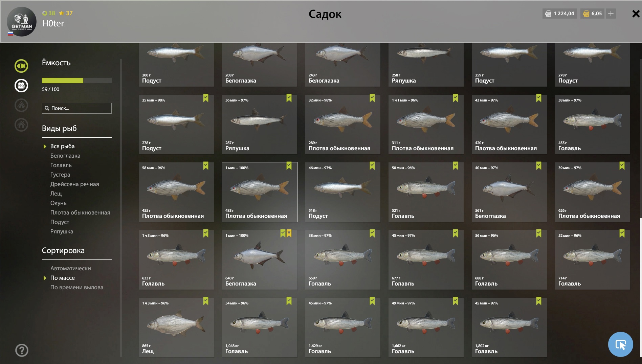The width and height of the screenshot is (642, 364).
Task: Select the 1,802 кг Голавль card
Action: (x=509, y=327)
